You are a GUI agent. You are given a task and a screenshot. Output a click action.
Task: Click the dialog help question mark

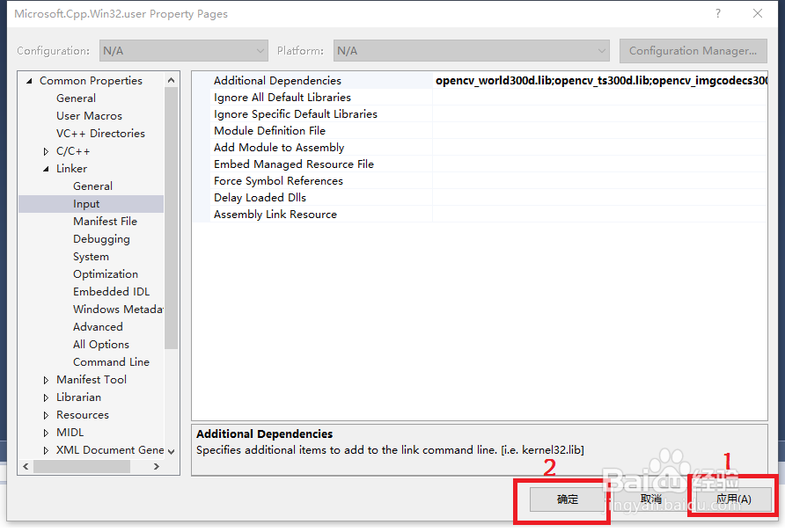click(x=718, y=13)
